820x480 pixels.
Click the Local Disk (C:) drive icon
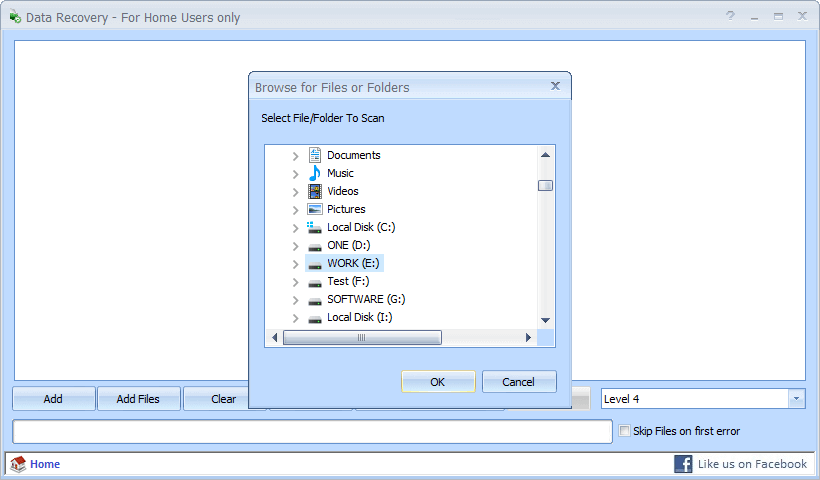(x=315, y=227)
